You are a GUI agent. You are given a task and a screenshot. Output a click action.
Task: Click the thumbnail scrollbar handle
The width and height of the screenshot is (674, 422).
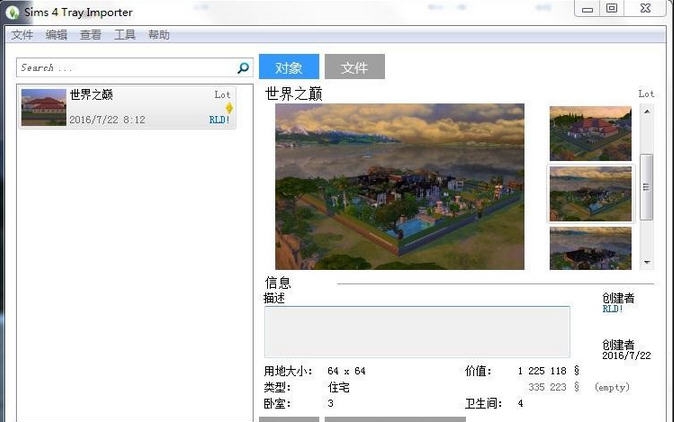click(646, 187)
